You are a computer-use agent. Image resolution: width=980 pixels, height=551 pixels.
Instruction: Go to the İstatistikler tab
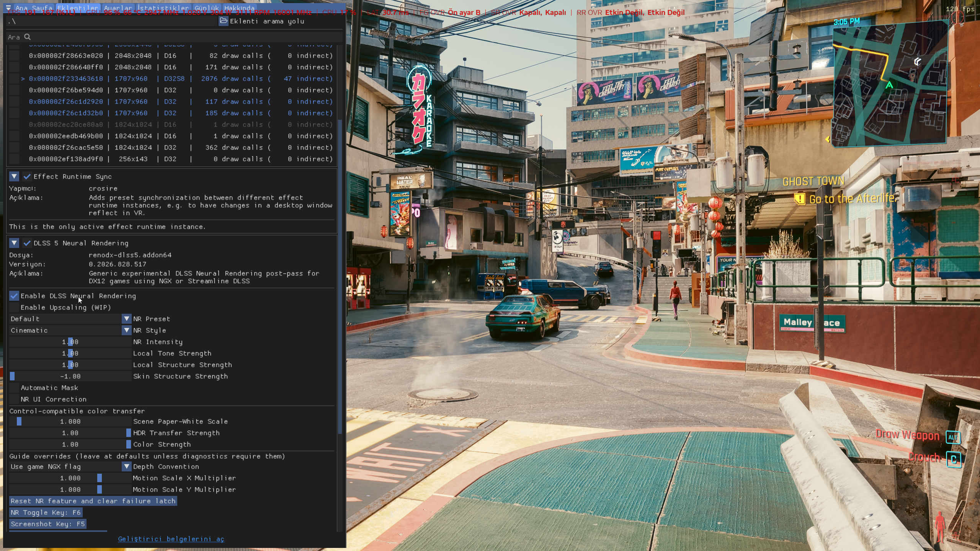pos(163,8)
